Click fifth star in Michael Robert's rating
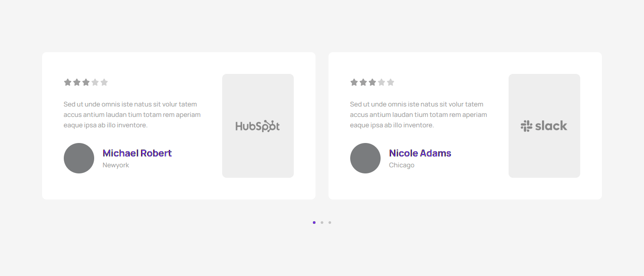 (104, 82)
